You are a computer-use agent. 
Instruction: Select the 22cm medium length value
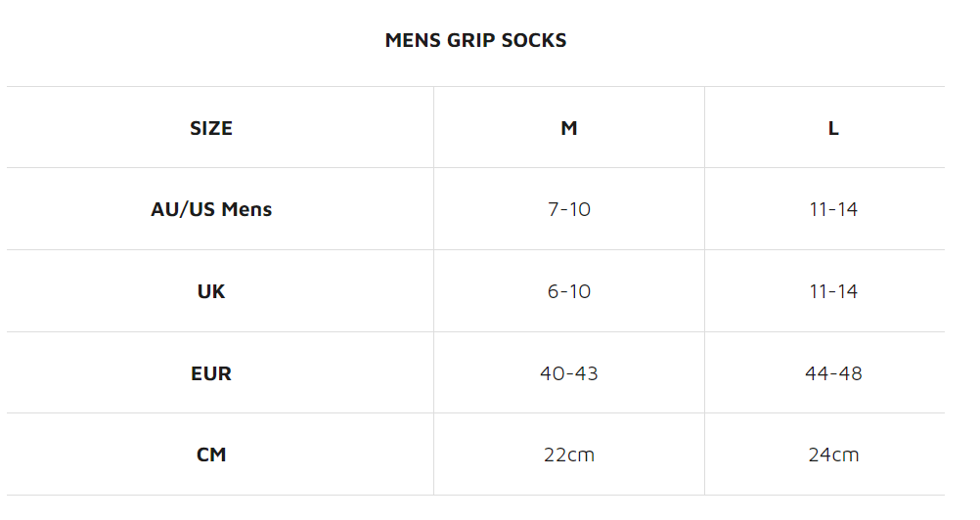point(569,455)
